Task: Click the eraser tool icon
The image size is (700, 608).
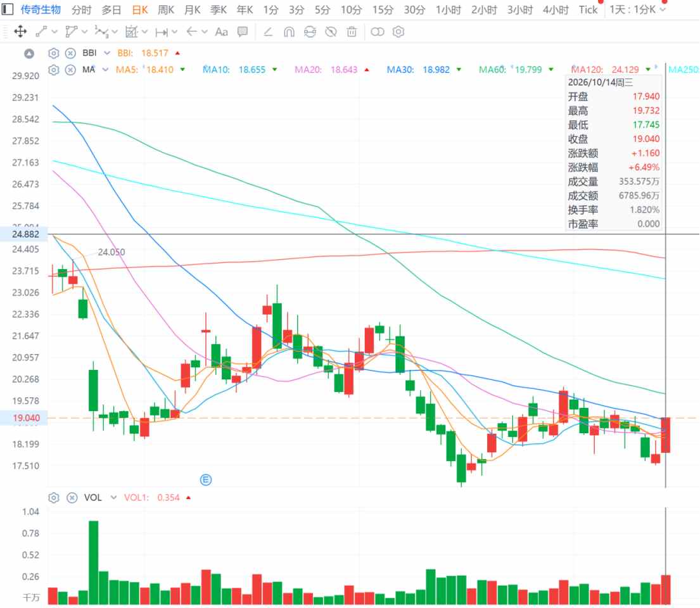Action: (x=268, y=32)
